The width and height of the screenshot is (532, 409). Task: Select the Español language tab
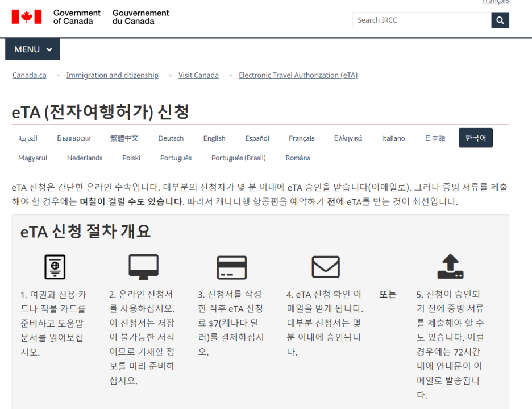coord(257,138)
